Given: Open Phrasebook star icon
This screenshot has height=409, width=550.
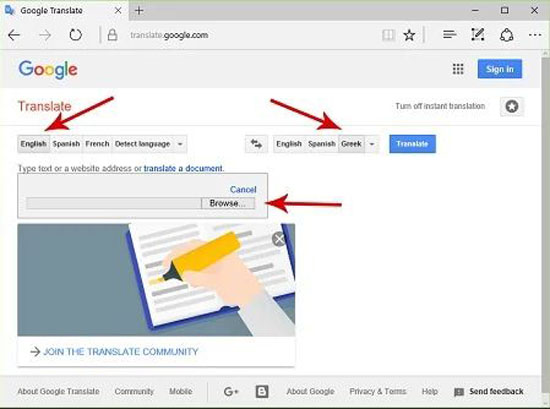Looking at the screenshot, I should (512, 106).
